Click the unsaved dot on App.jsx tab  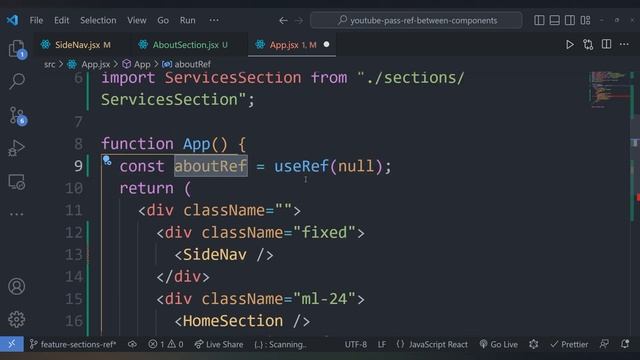click(x=327, y=44)
